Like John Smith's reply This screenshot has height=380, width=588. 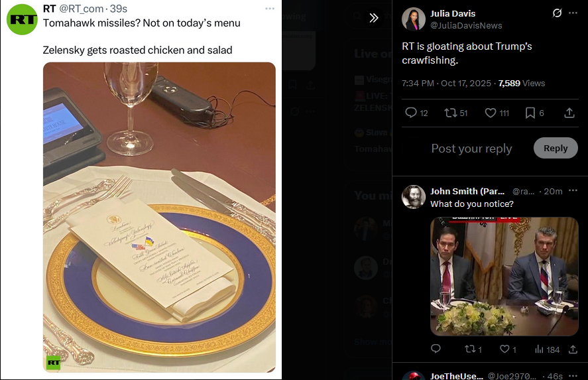[x=508, y=349]
